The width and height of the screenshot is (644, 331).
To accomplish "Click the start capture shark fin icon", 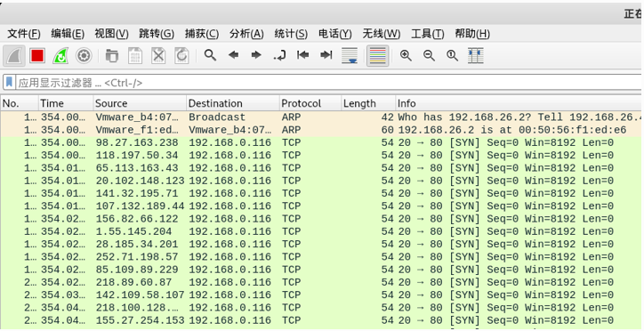I will tap(14, 56).
